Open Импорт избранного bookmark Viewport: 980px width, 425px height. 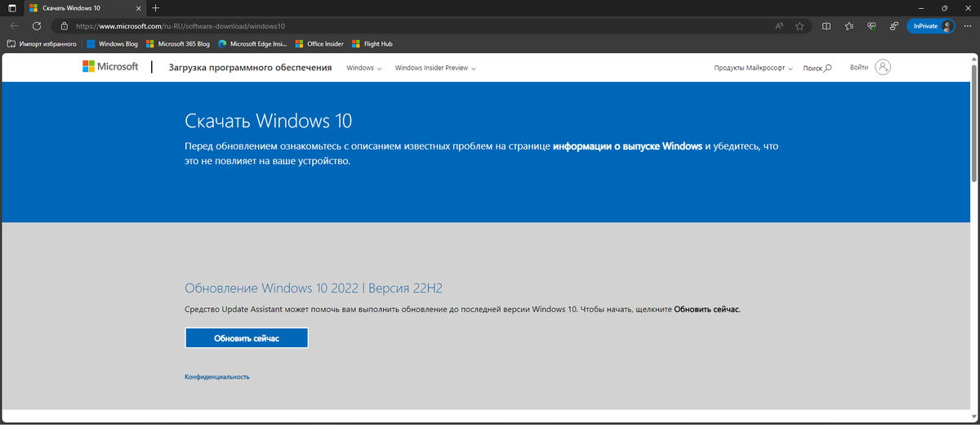click(42, 44)
